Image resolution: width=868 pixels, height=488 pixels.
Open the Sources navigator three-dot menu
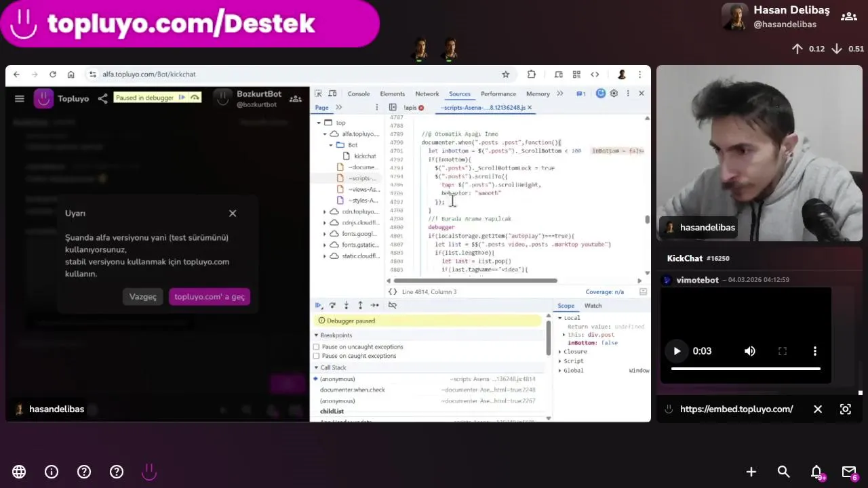[x=376, y=108]
